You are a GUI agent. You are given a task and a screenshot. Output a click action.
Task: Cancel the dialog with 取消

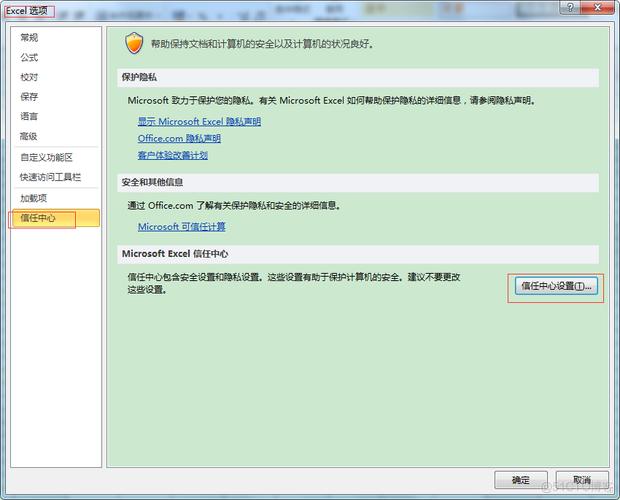tap(582, 480)
